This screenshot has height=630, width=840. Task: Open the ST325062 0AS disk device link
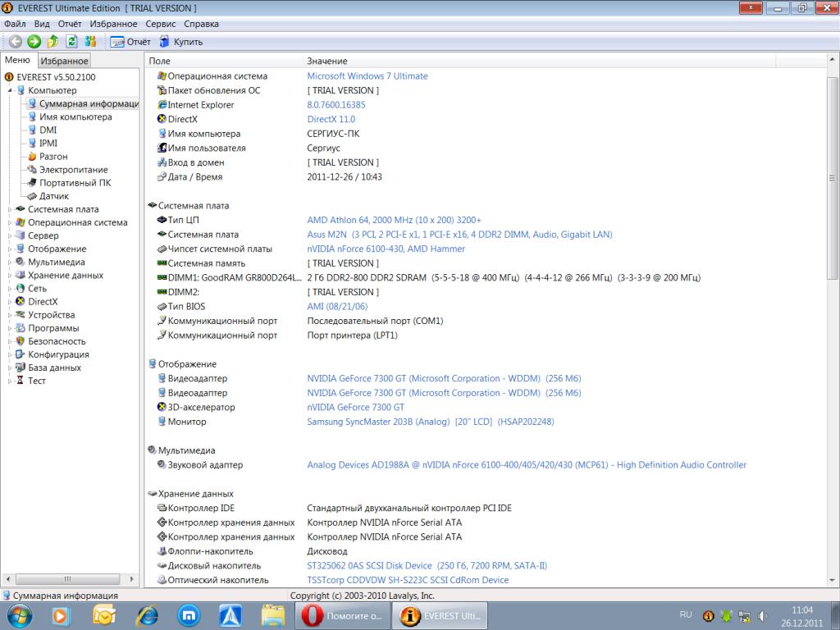427,566
